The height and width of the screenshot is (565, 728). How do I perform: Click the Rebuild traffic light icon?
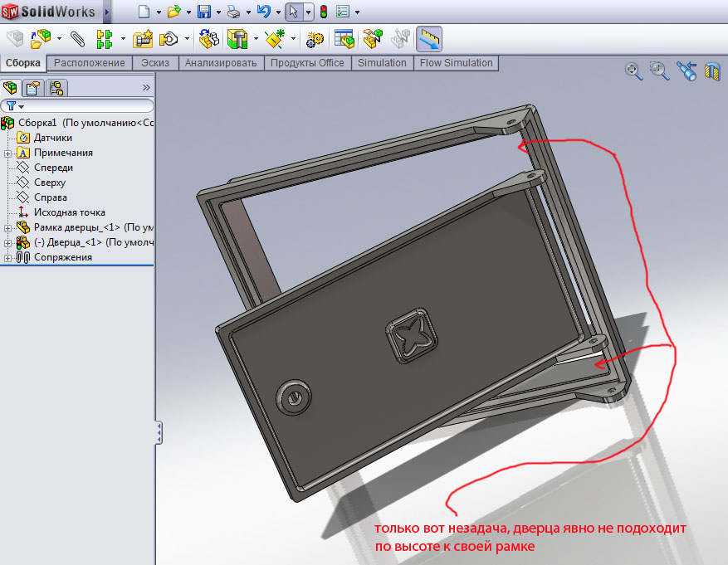click(x=323, y=12)
